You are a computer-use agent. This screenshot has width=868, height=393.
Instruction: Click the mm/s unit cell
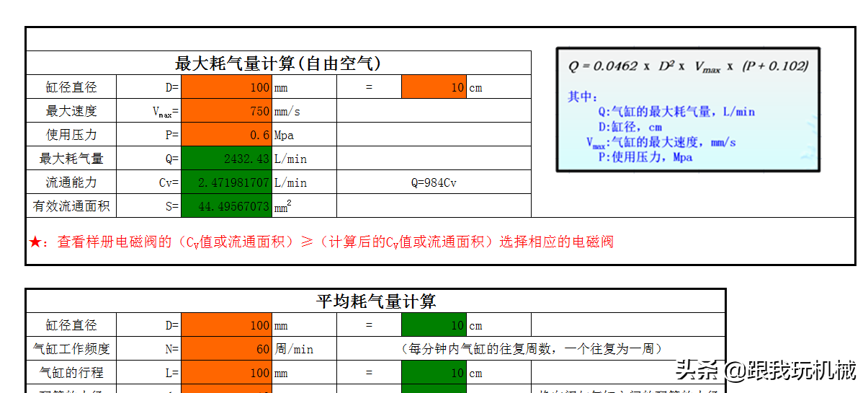(x=304, y=111)
